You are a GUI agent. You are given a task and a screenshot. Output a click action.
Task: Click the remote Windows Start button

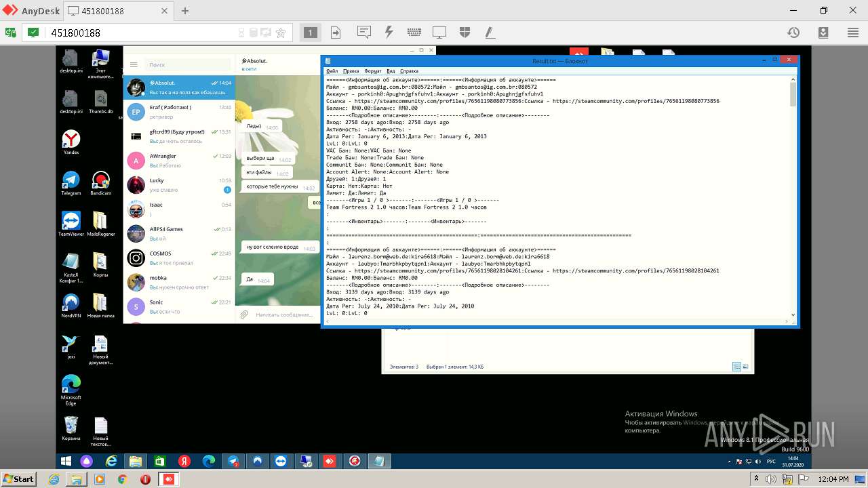click(x=66, y=461)
